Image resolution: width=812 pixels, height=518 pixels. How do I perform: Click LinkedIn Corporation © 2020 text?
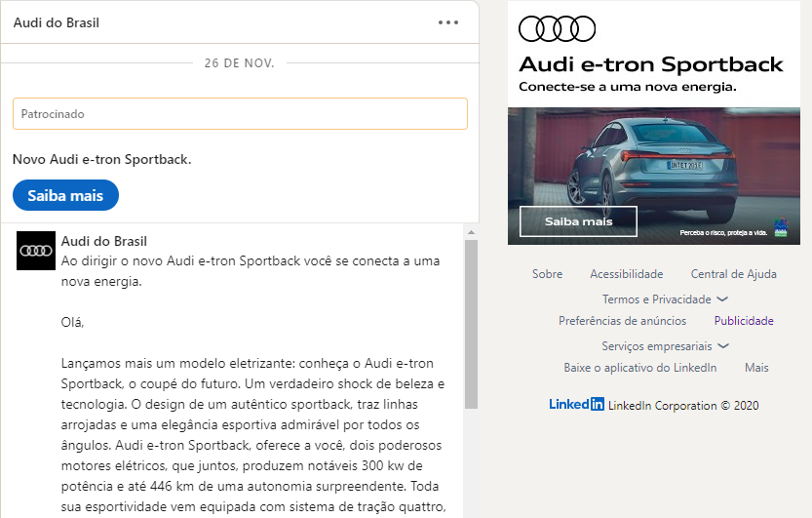683,406
